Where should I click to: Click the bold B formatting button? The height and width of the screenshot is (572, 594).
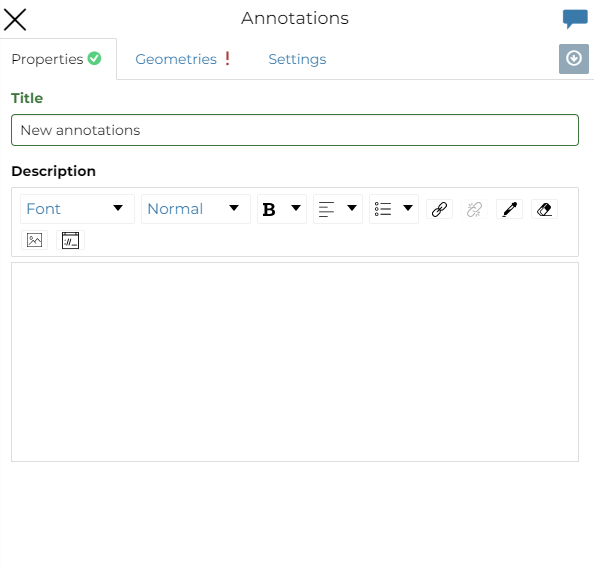coord(269,209)
